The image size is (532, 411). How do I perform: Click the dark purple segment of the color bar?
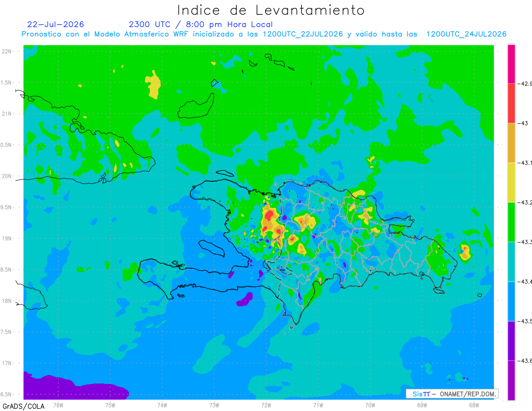point(511,341)
